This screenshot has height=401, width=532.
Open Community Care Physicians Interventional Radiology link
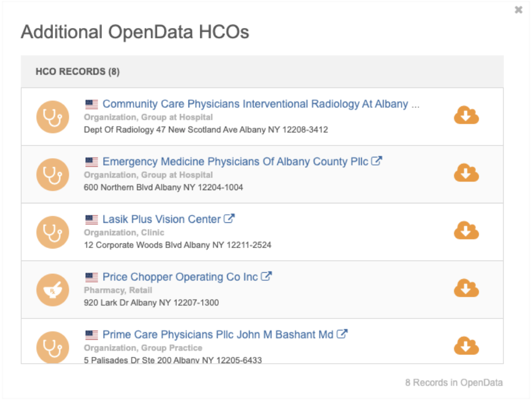[x=261, y=104]
